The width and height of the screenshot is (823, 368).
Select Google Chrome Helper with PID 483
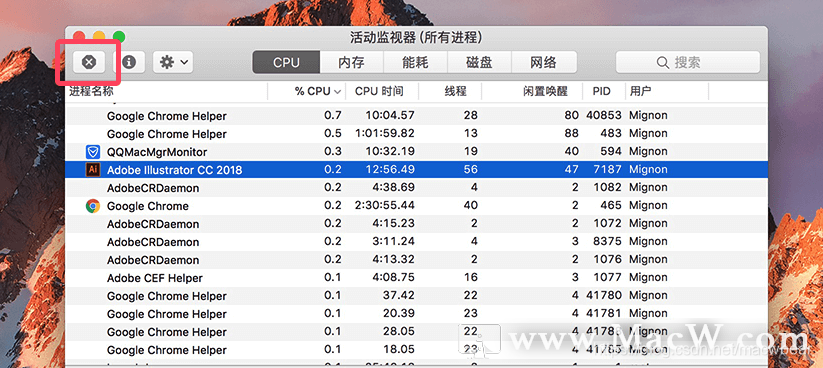[417, 133]
